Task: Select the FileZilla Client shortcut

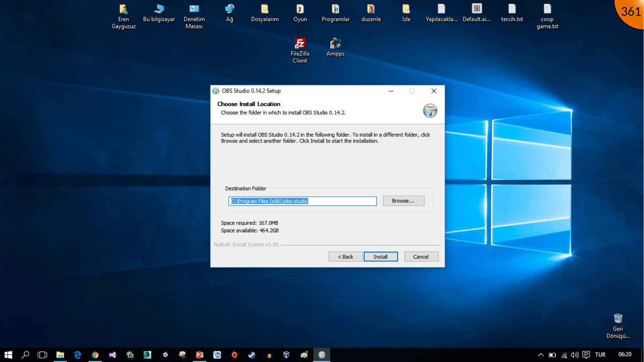Action: [x=300, y=51]
